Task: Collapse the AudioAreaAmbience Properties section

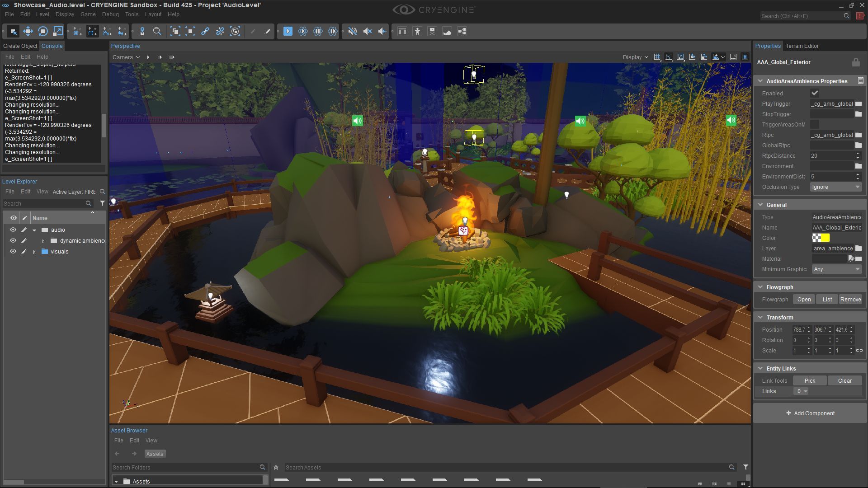Action: [760, 81]
